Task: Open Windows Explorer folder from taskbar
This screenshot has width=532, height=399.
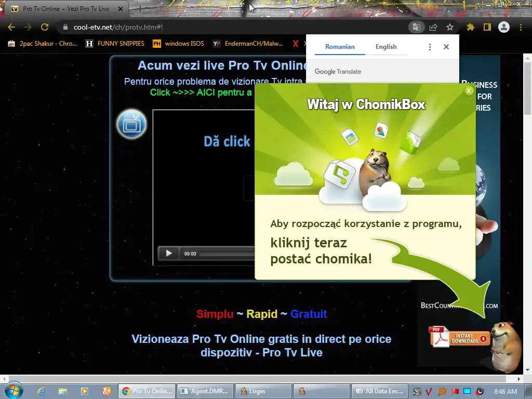Action: (63, 391)
